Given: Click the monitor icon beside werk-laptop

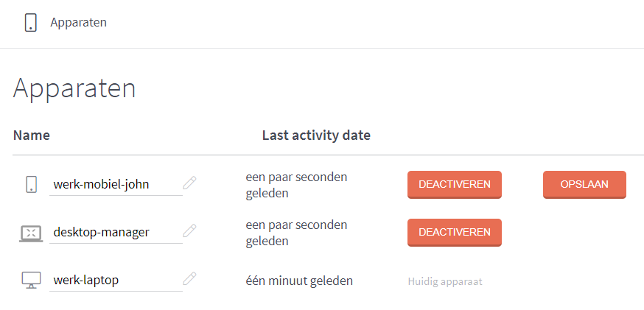Looking at the screenshot, I should click(x=31, y=280).
